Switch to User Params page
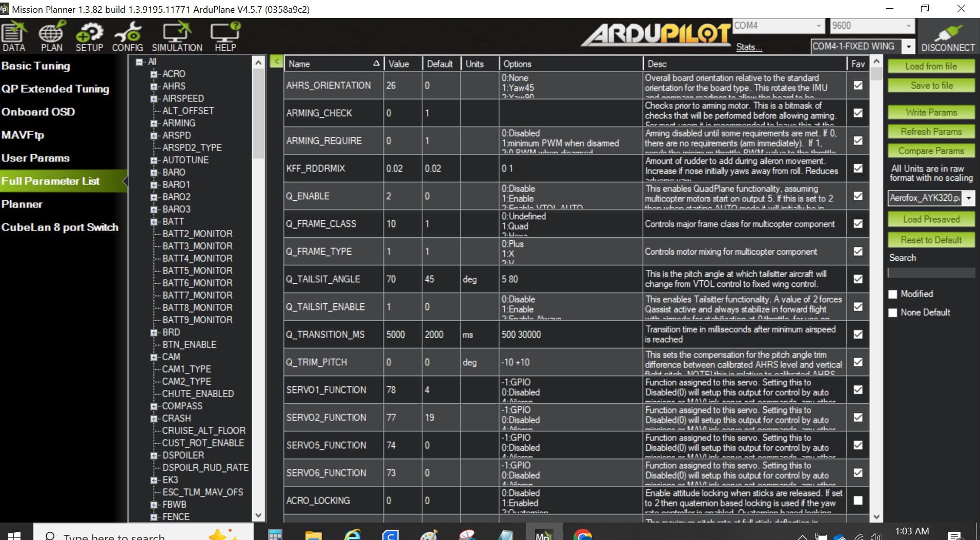 [35, 158]
